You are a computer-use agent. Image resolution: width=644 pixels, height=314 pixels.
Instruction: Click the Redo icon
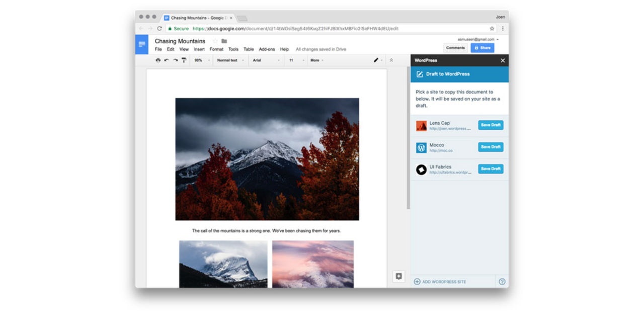pyautogui.click(x=176, y=60)
